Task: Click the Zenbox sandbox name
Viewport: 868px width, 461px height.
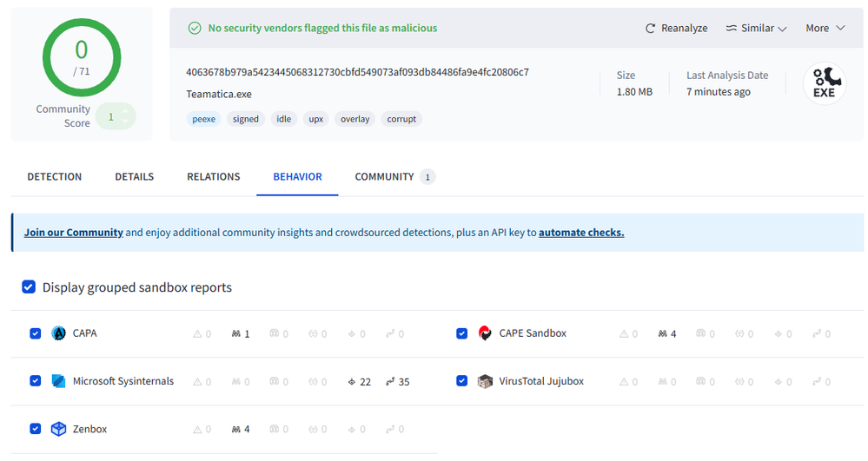Action: point(89,429)
